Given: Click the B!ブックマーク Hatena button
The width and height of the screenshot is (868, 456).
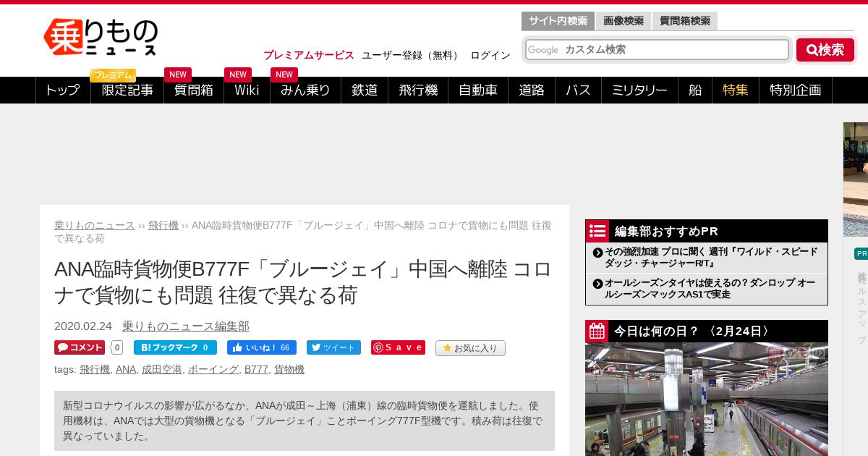Looking at the screenshot, I should tap(175, 347).
